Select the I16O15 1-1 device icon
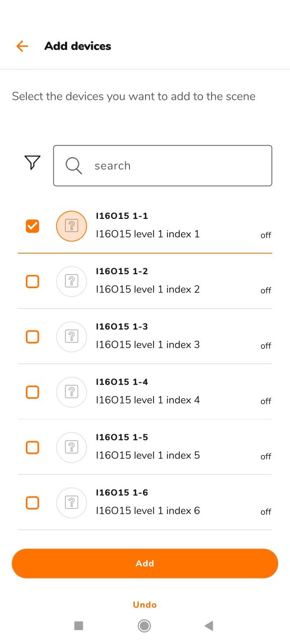Viewport: 290px width, 644px height. coord(71,226)
